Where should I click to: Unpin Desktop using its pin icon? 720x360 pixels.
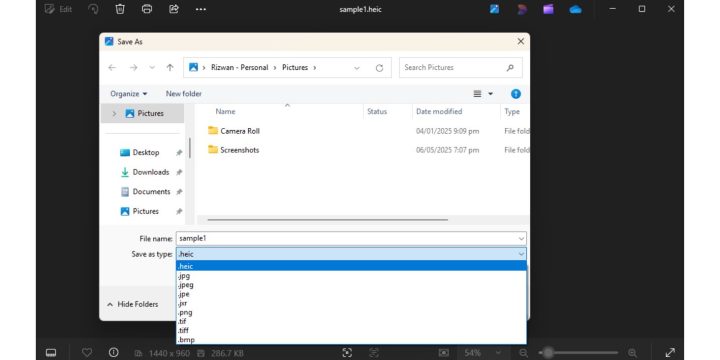coord(179,152)
